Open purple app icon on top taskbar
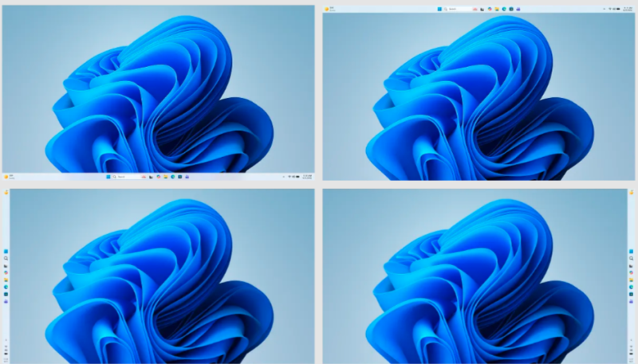The width and height of the screenshot is (638, 364). [x=518, y=9]
